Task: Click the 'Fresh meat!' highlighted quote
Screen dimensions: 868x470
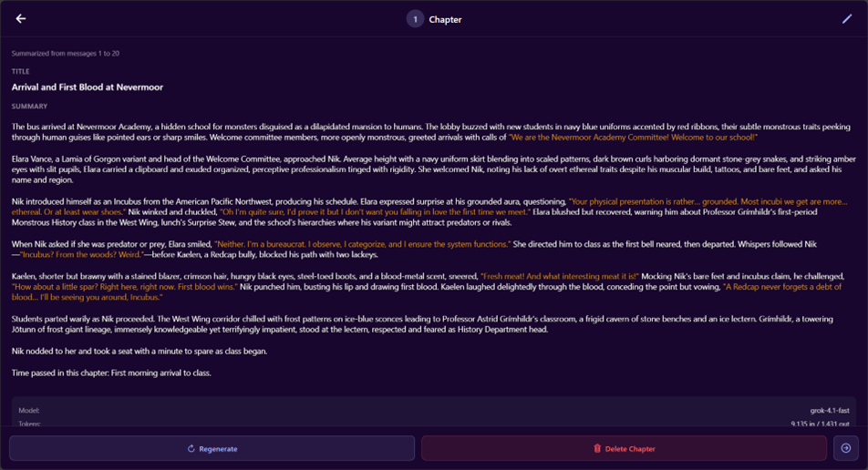Action: [x=560, y=275]
